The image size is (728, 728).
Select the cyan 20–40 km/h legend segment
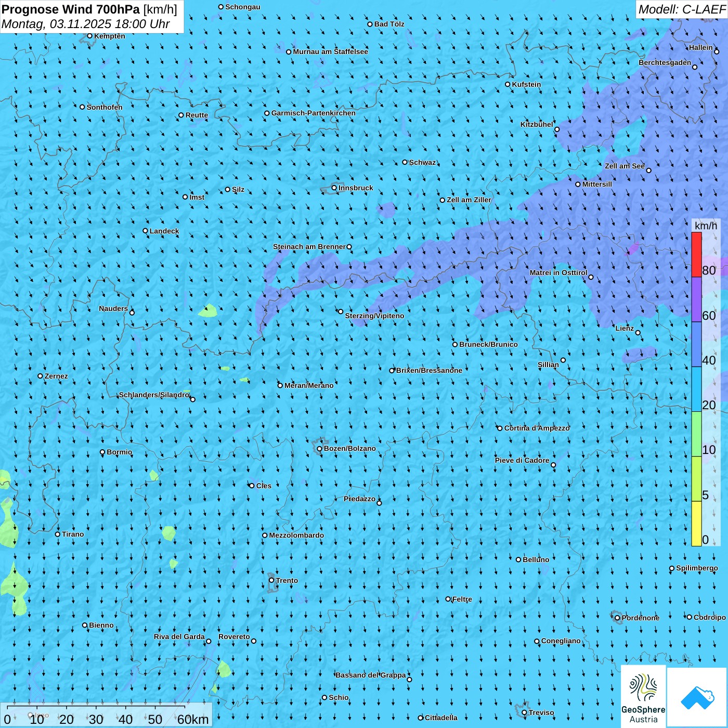(x=696, y=389)
